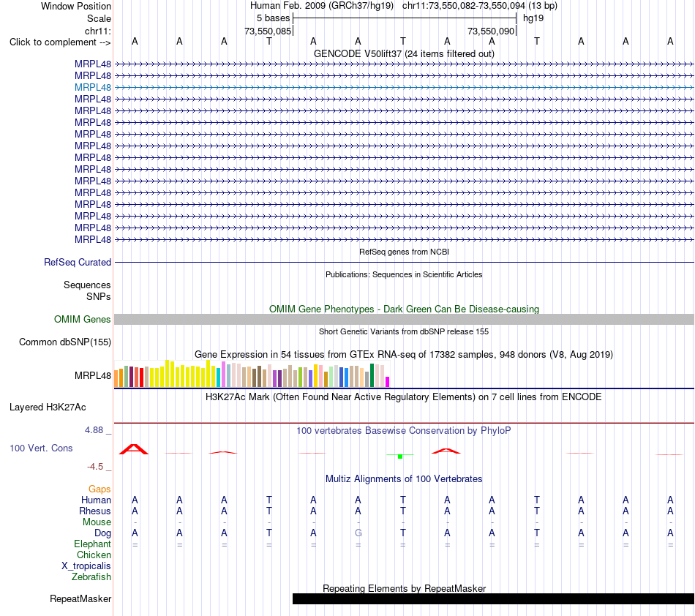This screenshot has height=616, width=695.
Task: Click the black RepeatMasker element bar
Action: 493,598
